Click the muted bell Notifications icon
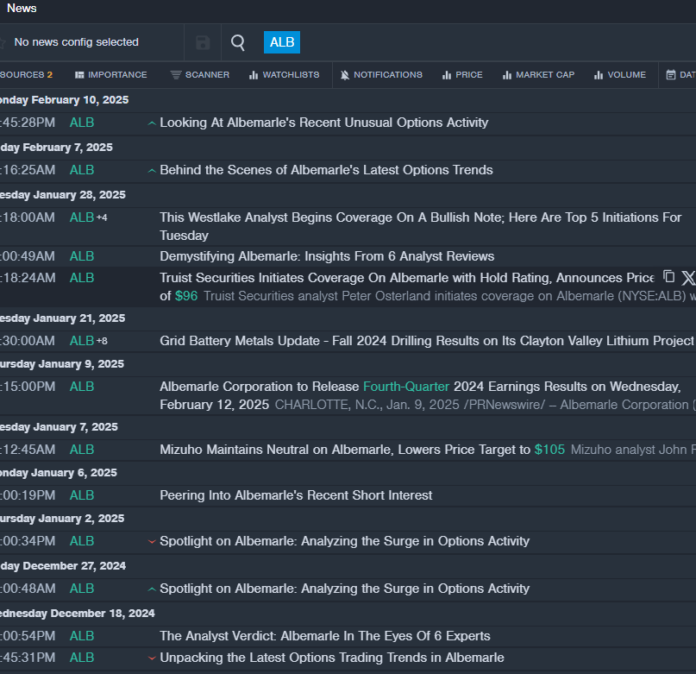Image resolution: width=696 pixels, height=674 pixels. coord(345,75)
